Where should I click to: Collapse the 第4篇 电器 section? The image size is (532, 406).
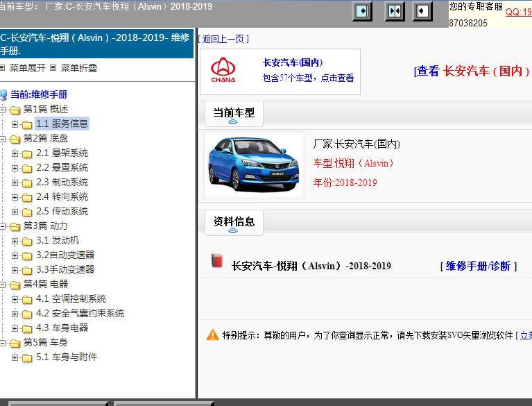pos(2,285)
